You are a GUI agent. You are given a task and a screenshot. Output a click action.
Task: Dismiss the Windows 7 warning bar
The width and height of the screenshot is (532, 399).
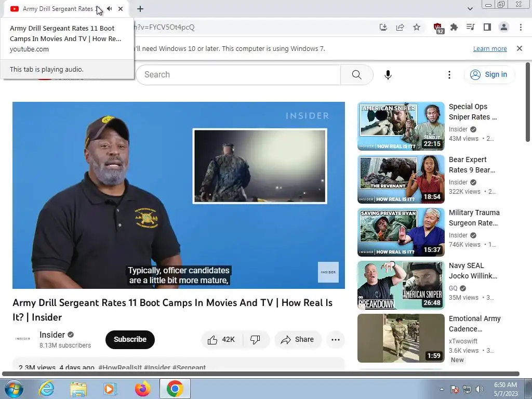(x=520, y=48)
